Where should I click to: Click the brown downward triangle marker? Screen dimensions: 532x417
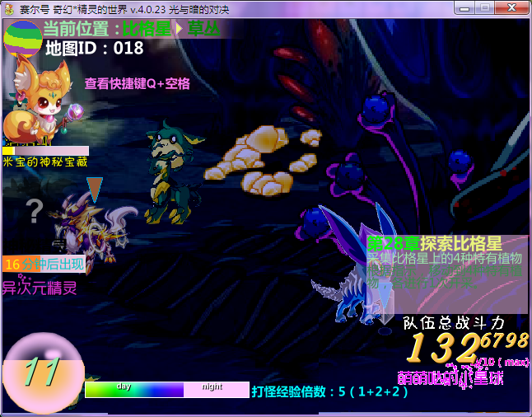tap(95, 189)
